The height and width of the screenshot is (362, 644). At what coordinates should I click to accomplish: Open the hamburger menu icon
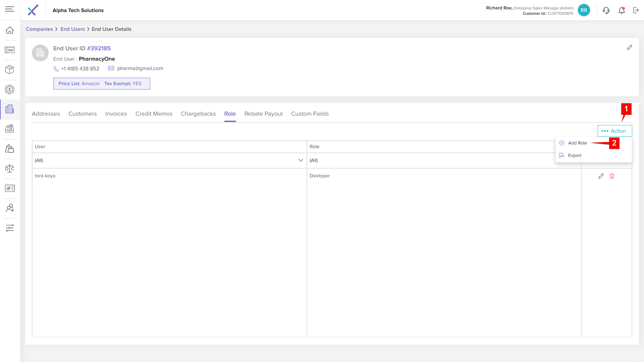coord(10,9)
